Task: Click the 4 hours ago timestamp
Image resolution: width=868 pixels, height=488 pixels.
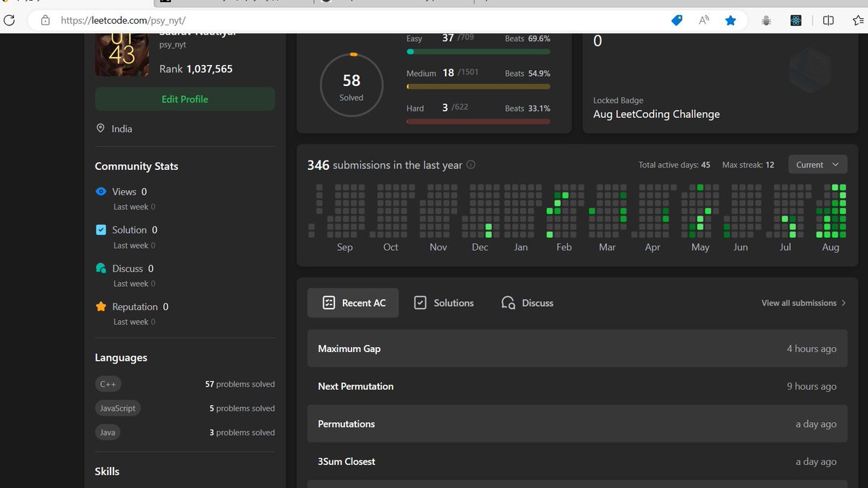Action: tap(812, 348)
